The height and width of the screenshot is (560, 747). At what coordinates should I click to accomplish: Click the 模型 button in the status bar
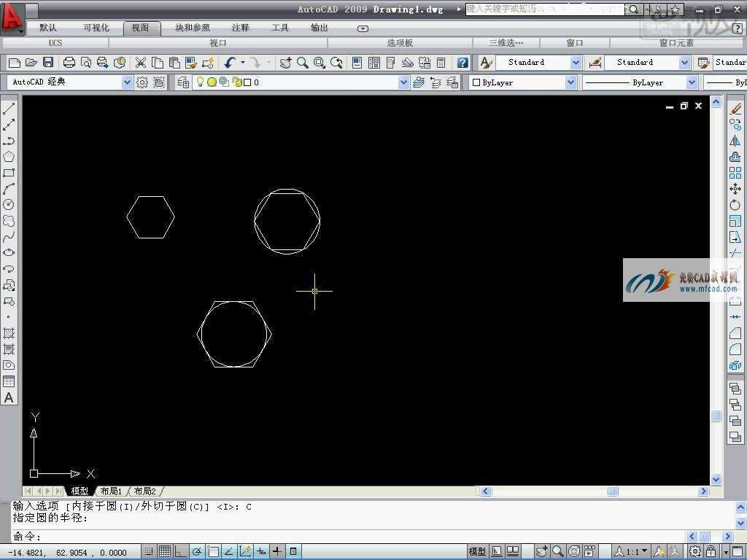(x=477, y=551)
